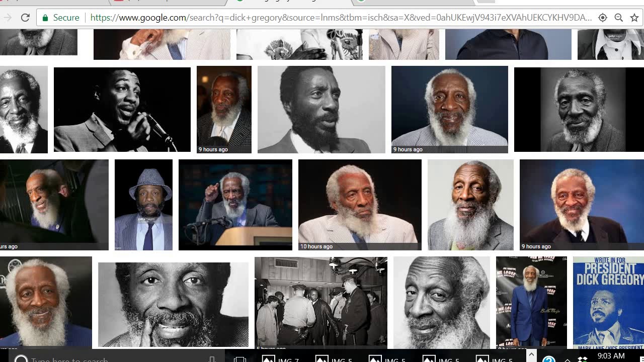Viewport: 644px width, 362px height.
Task: Click the forward navigation arrow
Action: pos(8,18)
